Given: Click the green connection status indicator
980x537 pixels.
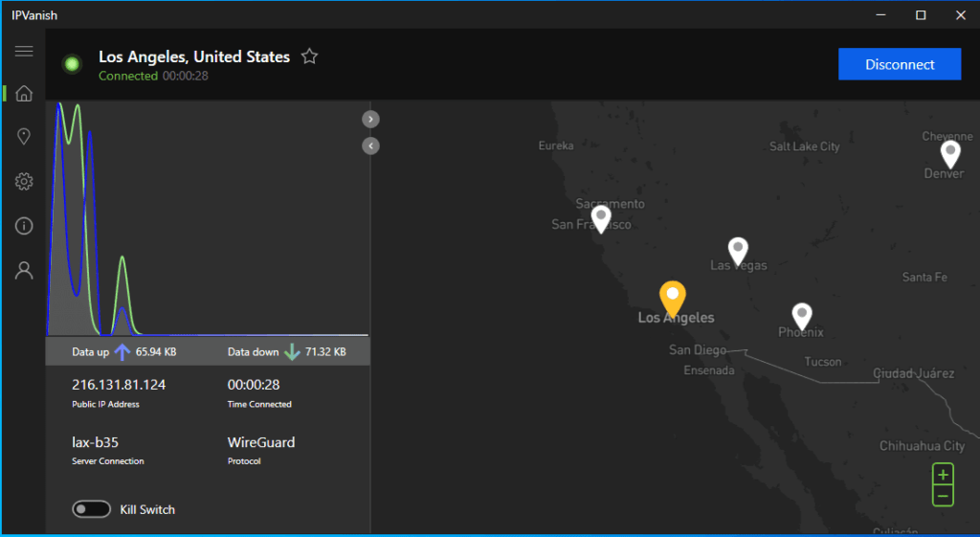Looking at the screenshot, I should [x=72, y=64].
